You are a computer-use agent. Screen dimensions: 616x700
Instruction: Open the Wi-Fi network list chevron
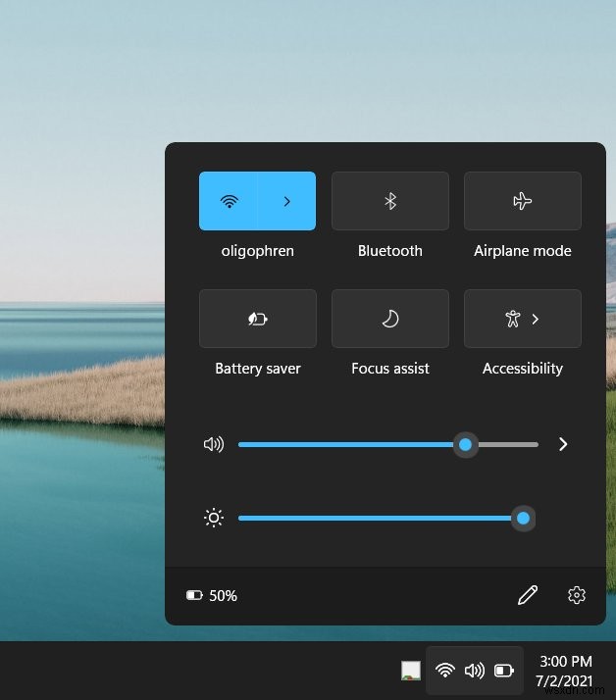[x=286, y=201]
